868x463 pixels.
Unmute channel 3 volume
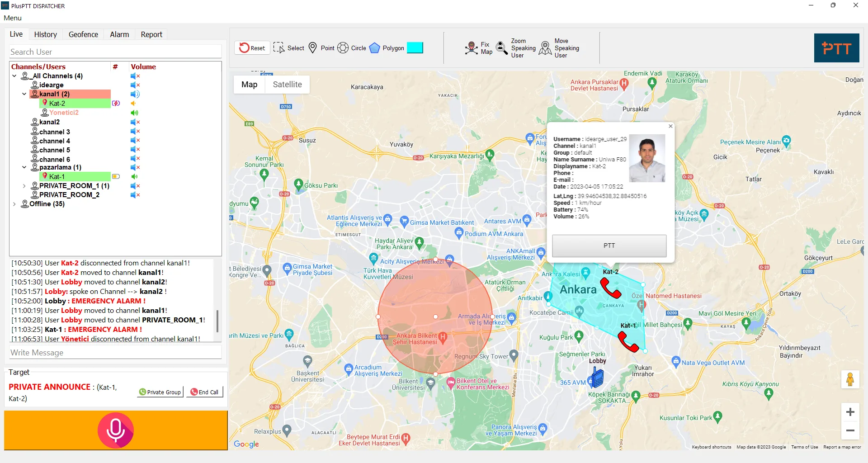pyautogui.click(x=135, y=131)
